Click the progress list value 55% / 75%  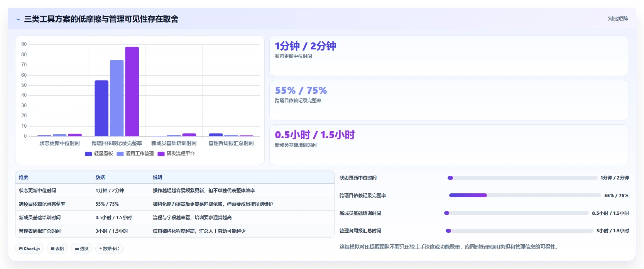point(616,196)
